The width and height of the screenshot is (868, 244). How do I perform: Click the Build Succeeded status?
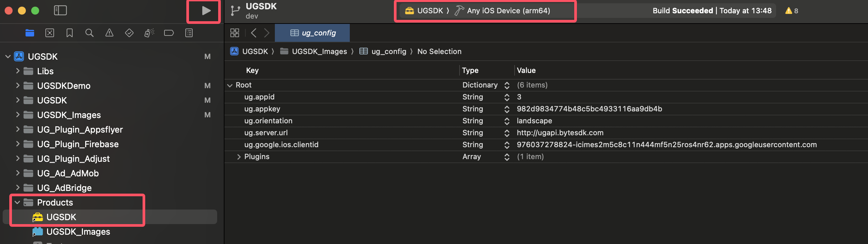(x=712, y=11)
